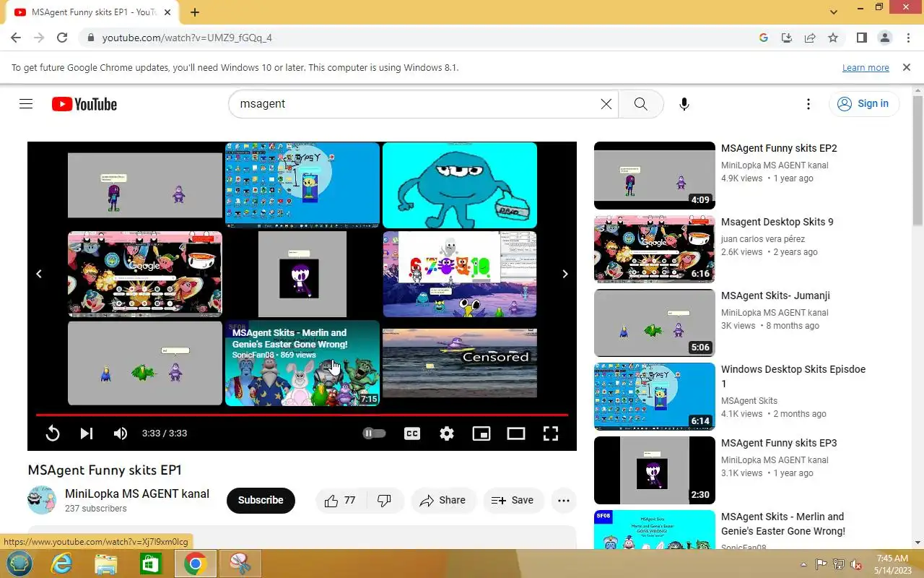Start voice search with the microphone icon
Screen dimensions: 924x578
684,104
